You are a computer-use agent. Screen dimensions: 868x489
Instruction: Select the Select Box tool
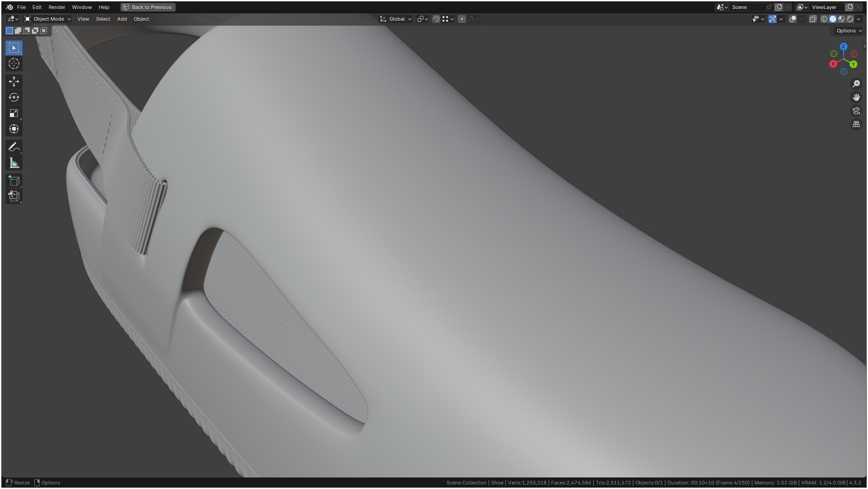click(x=14, y=48)
